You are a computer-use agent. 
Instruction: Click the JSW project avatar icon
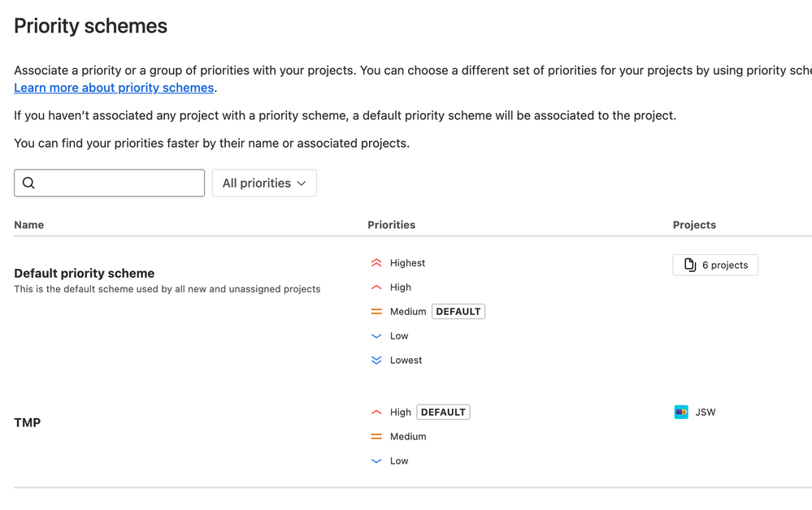(x=681, y=413)
